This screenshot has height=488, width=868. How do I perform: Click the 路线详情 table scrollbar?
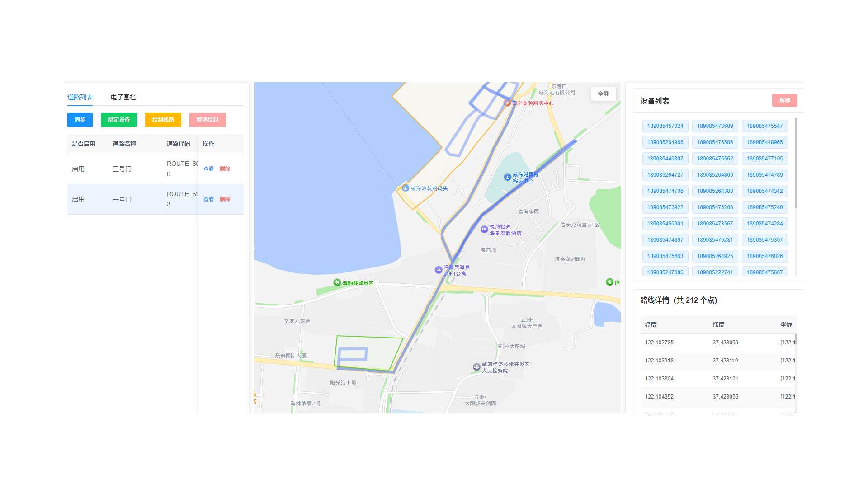point(796,339)
